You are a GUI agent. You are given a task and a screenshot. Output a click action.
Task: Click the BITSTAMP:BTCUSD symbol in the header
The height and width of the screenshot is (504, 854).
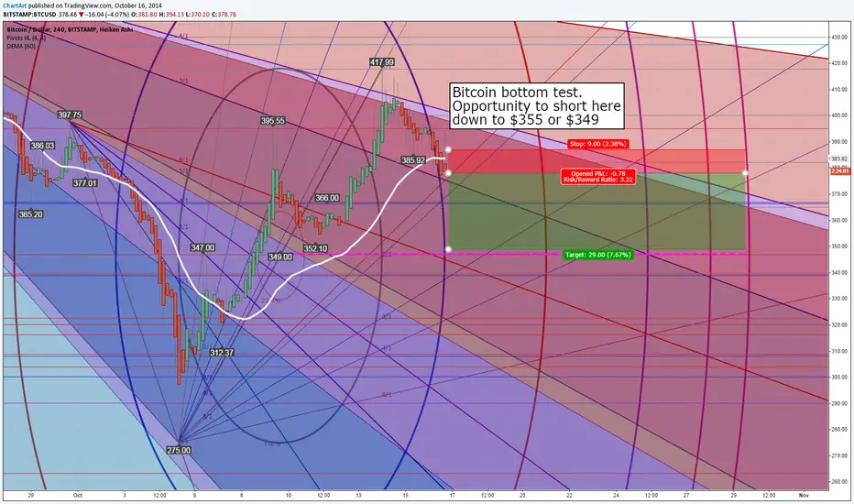pos(29,15)
